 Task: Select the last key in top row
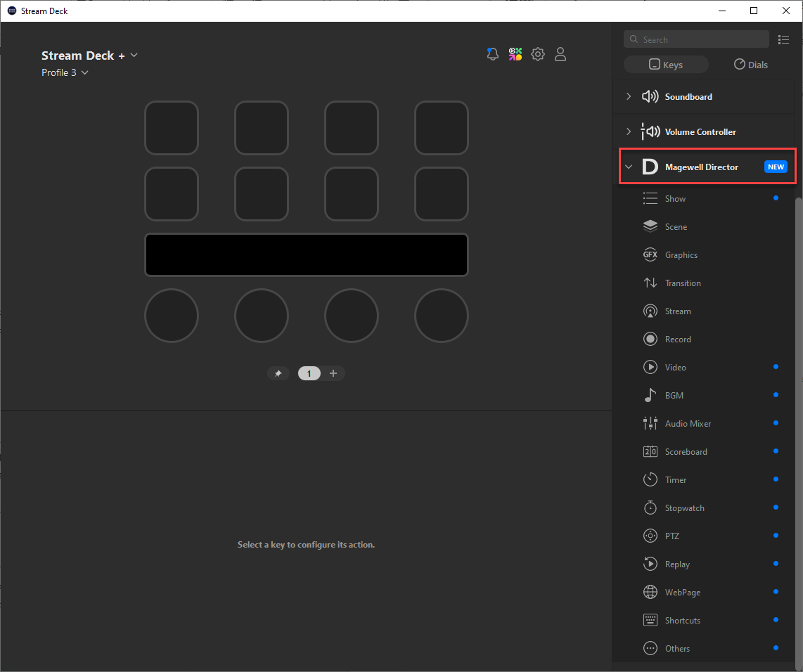tap(442, 128)
